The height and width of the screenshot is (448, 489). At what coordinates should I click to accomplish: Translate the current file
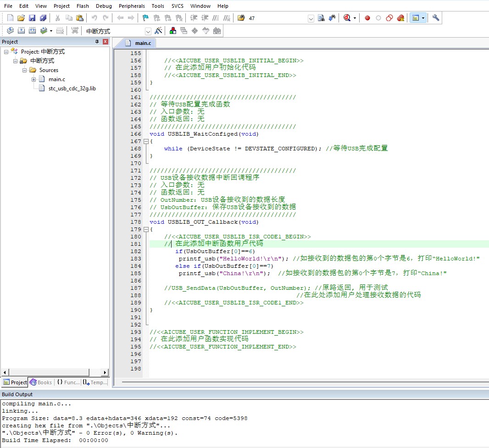10,31
